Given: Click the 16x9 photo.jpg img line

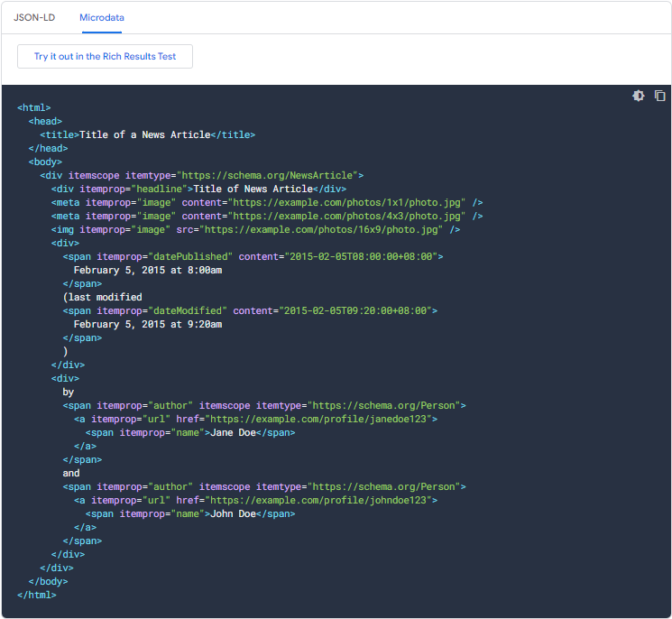Looking at the screenshot, I should click(x=255, y=230).
